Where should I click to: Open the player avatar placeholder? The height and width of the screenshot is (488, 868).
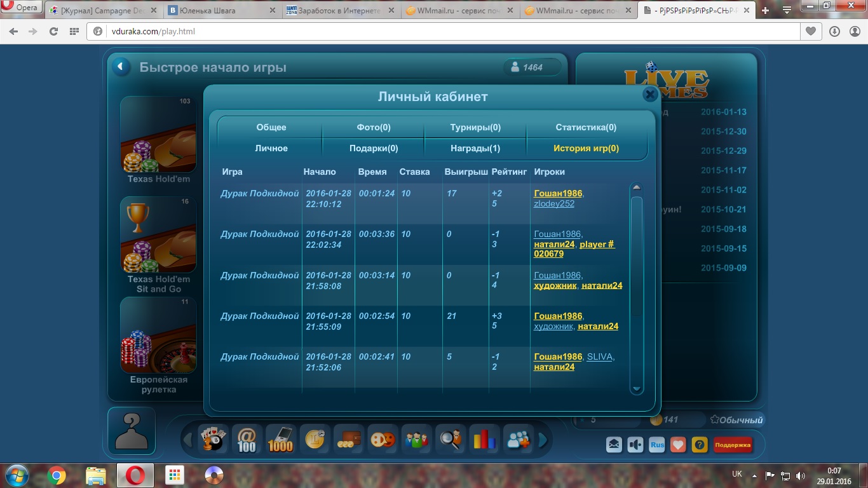click(132, 432)
